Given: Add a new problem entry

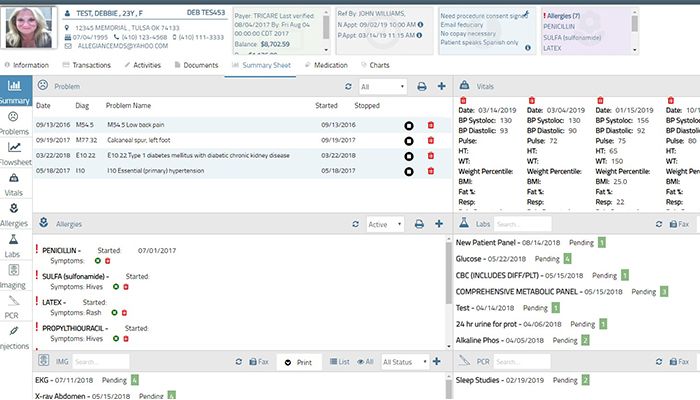Looking at the screenshot, I should [442, 86].
